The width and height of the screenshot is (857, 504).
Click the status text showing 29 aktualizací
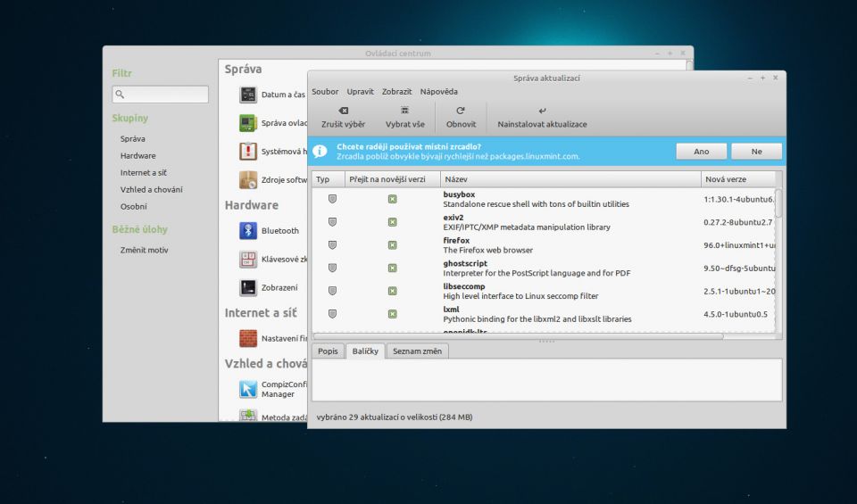tap(395, 417)
